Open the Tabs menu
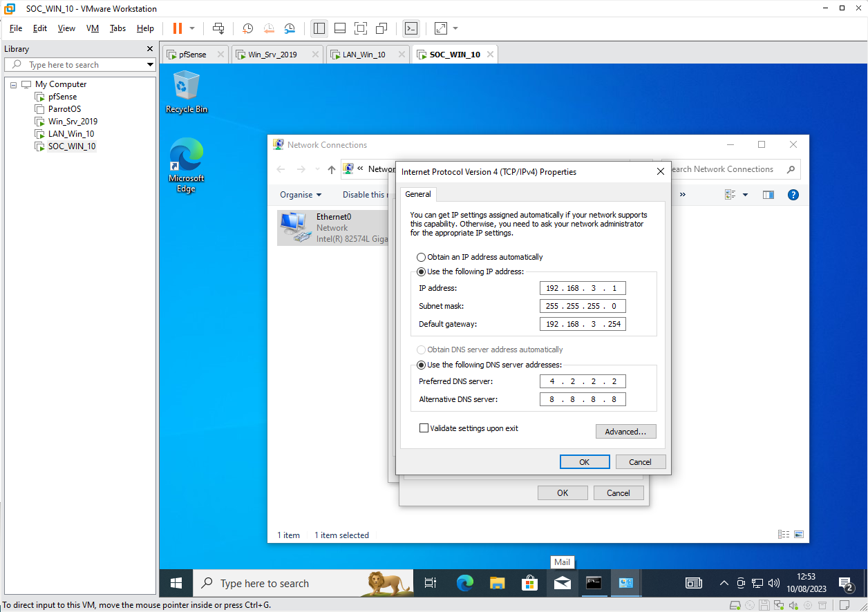Screen dimensions: 868x612 click(117, 28)
